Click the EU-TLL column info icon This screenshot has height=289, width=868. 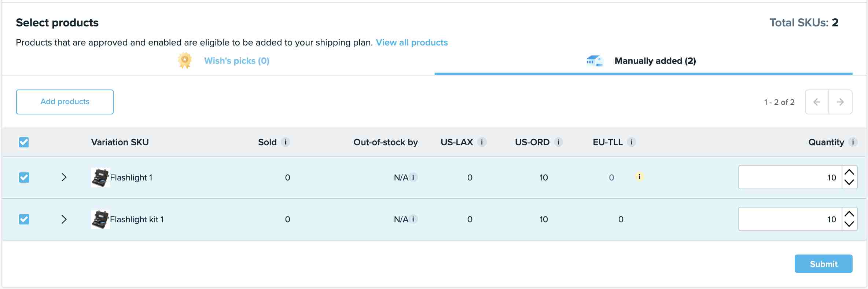coord(631,142)
